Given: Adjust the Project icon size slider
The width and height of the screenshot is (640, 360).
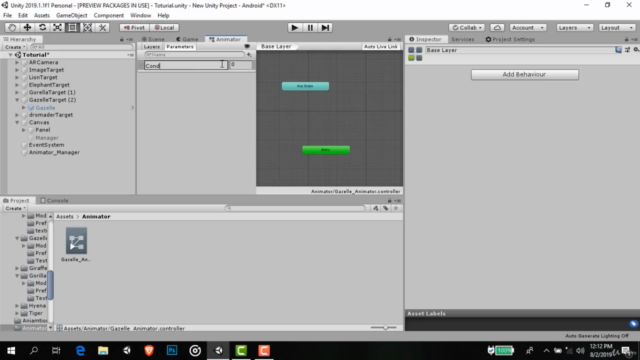Looking at the screenshot, I should tap(384, 327).
